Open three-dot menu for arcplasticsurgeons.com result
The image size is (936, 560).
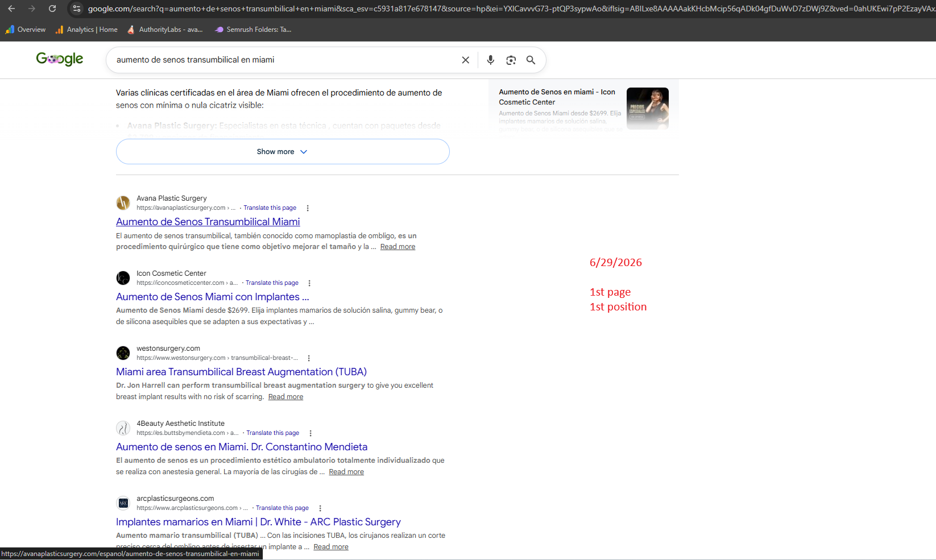click(x=320, y=508)
